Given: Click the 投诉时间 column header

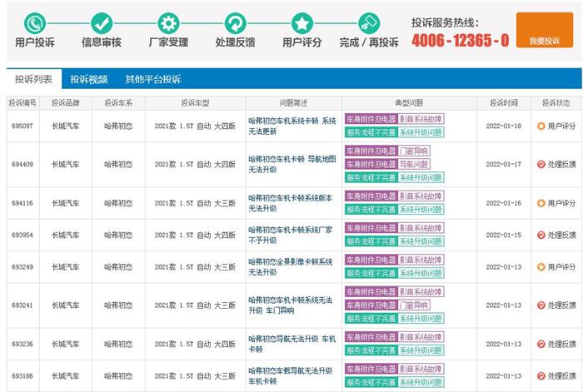Looking at the screenshot, I should 504,103.
